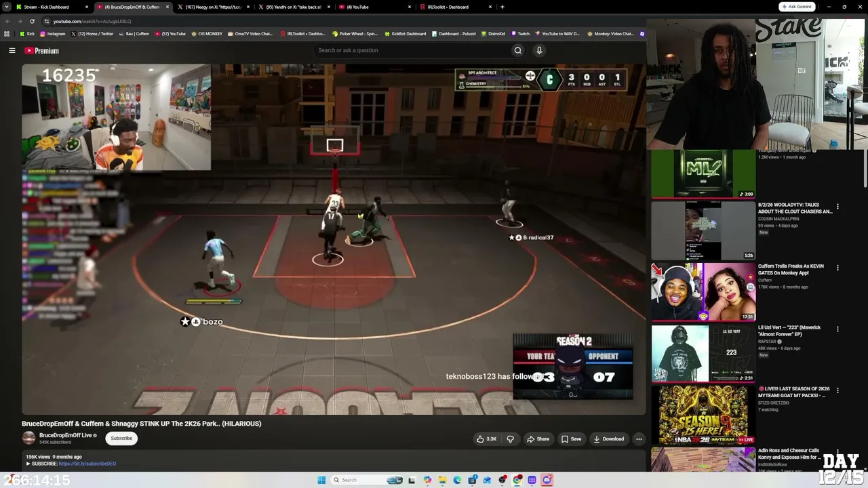Click the video player to pause playback

point(334,239)
